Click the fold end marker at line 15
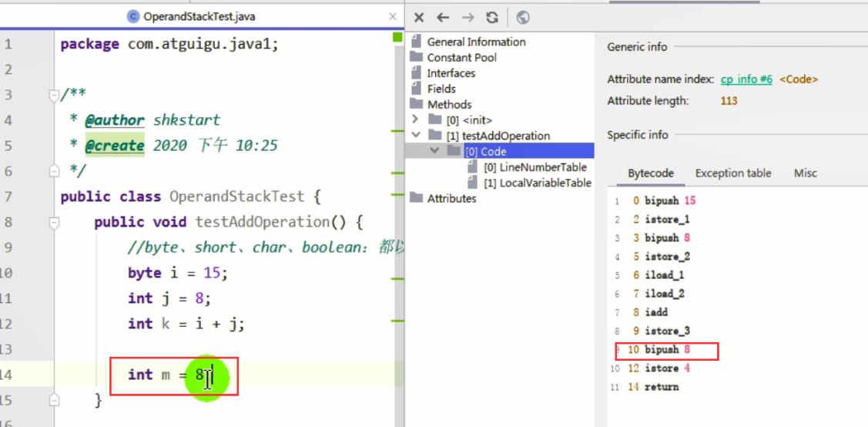868x427 pixels. tap(54, 400)
